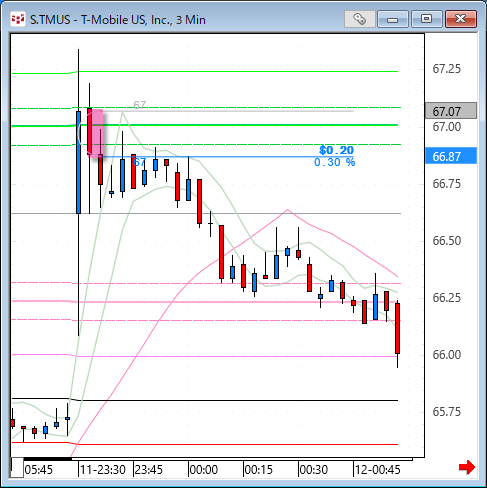Click the tall blue opening candle
This screenshot has height=488, width=487.
point(78,162)
